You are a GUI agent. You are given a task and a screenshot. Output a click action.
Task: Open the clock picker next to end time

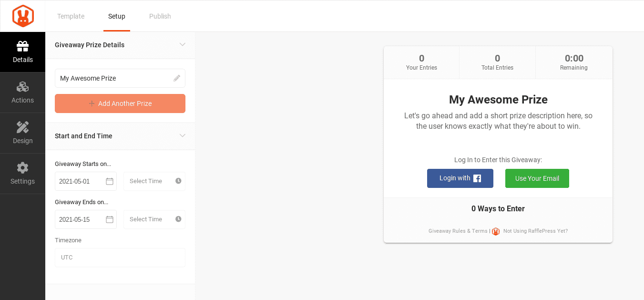coord(178,219)
